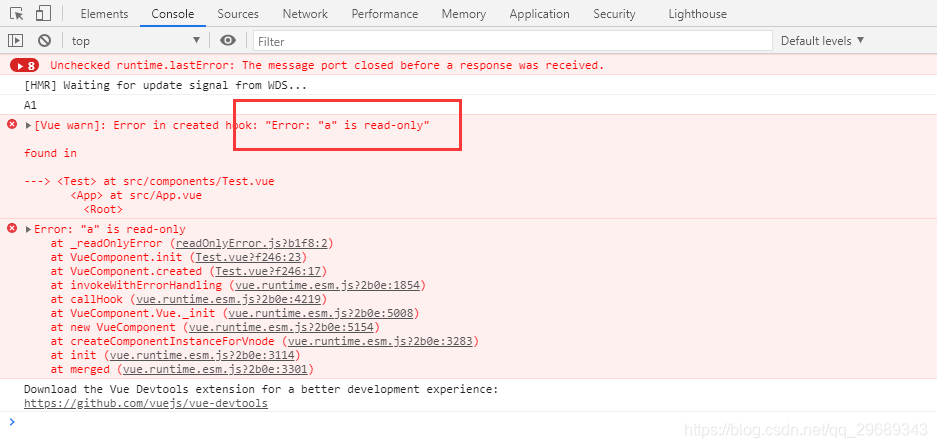This screenshot has width=937, height=448.
Task: Collapse the "a" is read-only stack trace
Action: coord(29,230)
